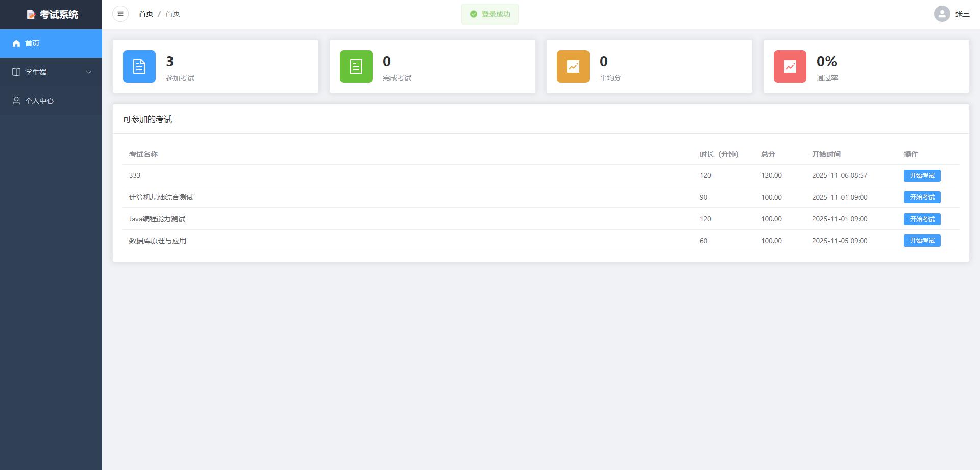Click the first 首页 breadcrumb link
980x470 pixels.
coord(146,14)
